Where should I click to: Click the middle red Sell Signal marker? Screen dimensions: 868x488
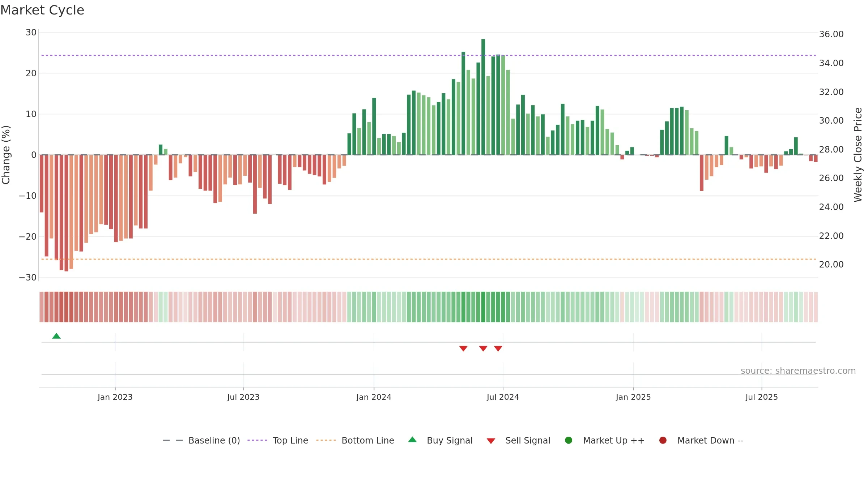[x=483, y=348]
